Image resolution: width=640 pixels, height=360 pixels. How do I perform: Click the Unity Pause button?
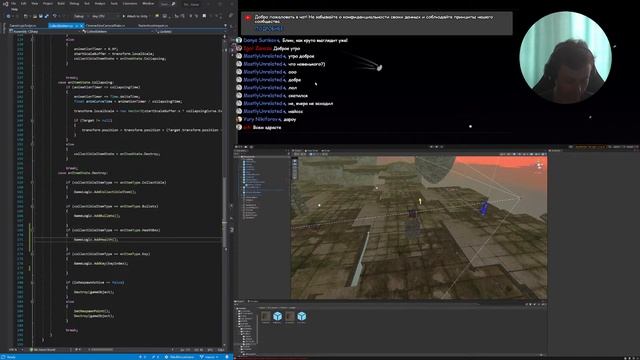[x=437, y=147]
